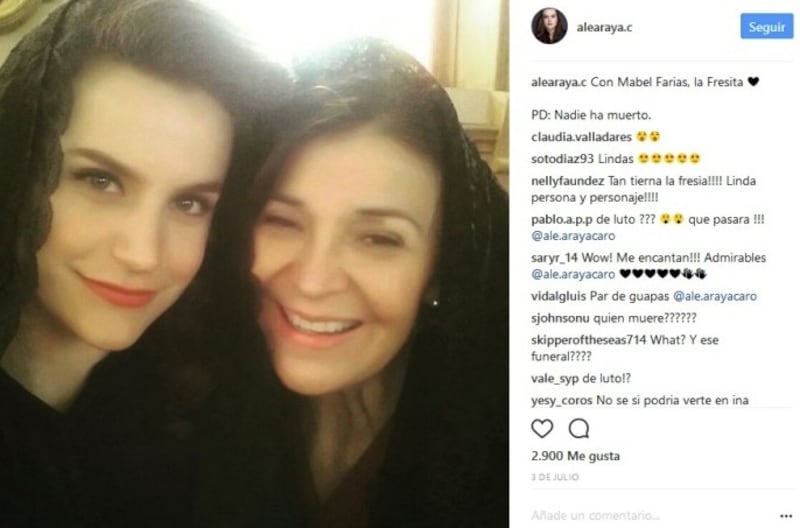Open pablo.a.p.p commenter profile

pyautogui.click(x=562, y=220)
